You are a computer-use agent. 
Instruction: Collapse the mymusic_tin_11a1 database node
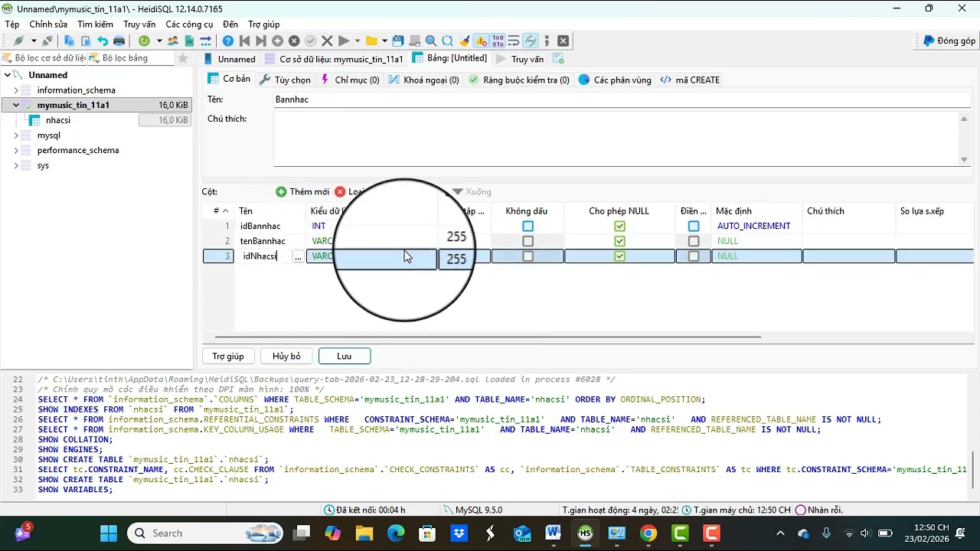coord(16,105)
